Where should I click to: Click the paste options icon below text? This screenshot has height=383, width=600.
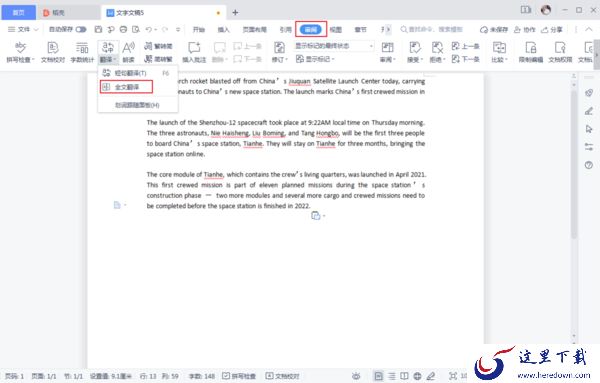pyautogui.click(x=316, y=216)
